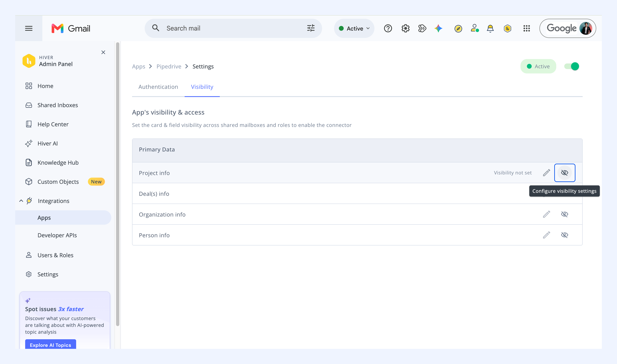Screen dimensions: 617x364
Task: Focus the Search mail field
Action: [233, 29]
